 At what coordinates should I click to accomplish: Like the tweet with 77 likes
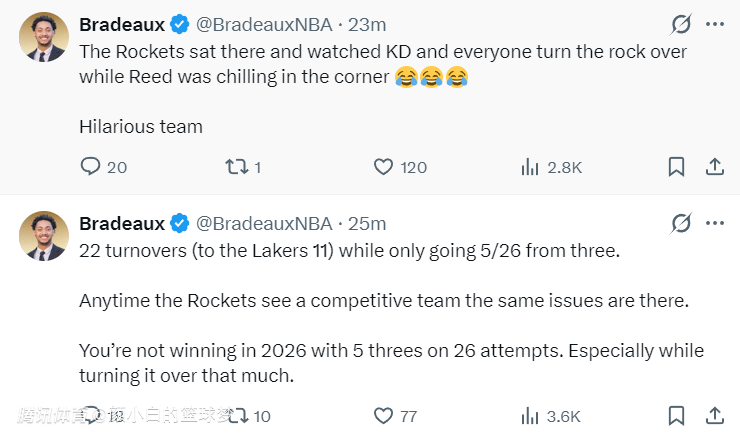[x=384, y=415]
